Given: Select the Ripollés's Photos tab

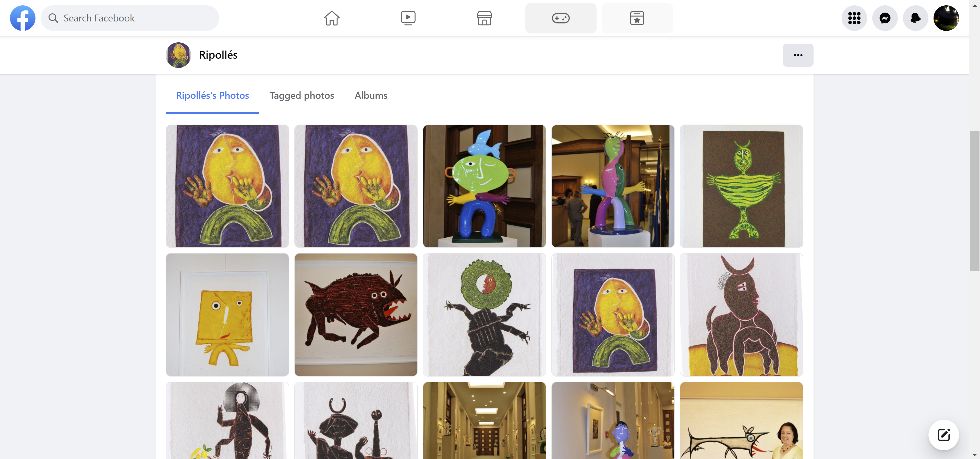Looking at the screenshot, I should pyautogui.click(x=212, y=95).
